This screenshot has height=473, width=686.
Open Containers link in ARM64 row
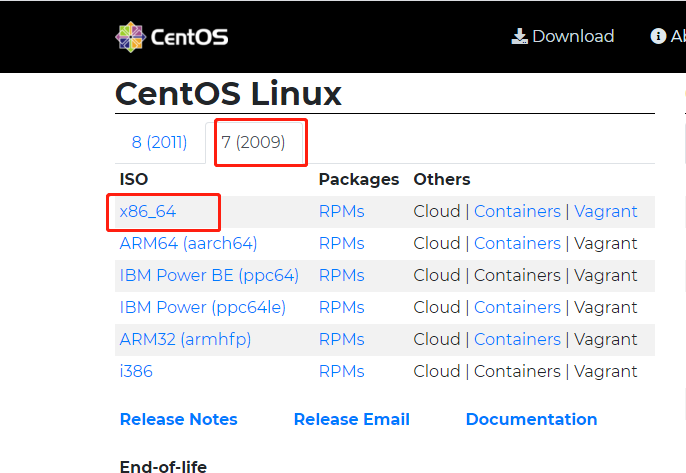click(517, 243)
